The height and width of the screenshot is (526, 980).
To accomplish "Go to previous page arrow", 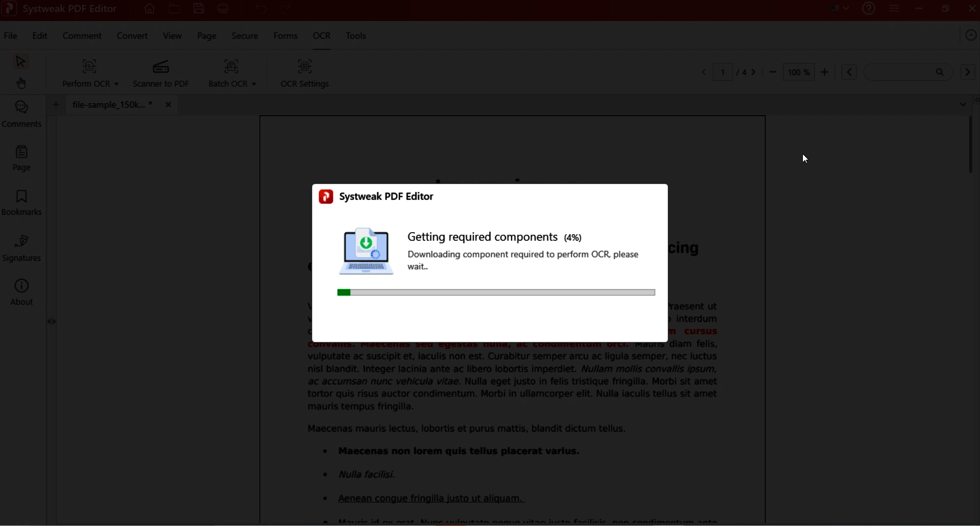I will click(703, 72).
